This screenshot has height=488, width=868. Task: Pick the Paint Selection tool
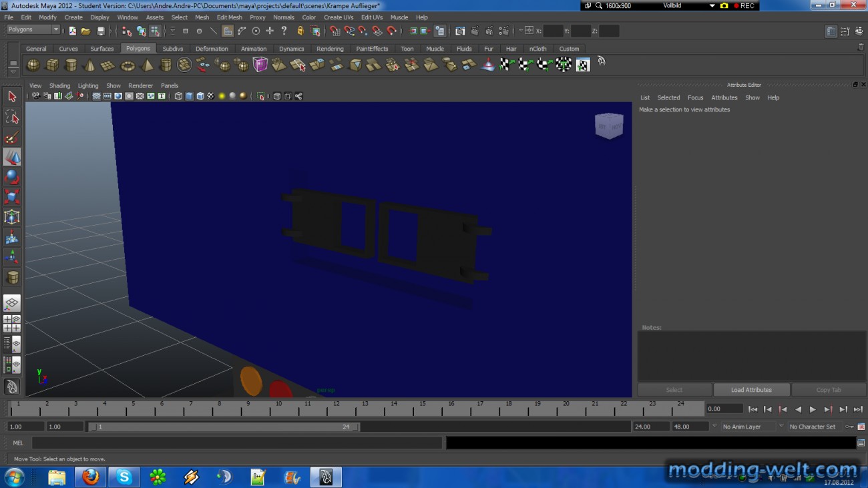coord(11,138)
